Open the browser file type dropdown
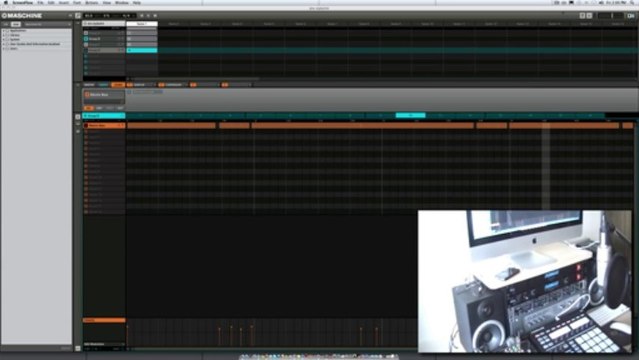The width and height of the screenshot is (639, 360). click(x=47, y=24)
